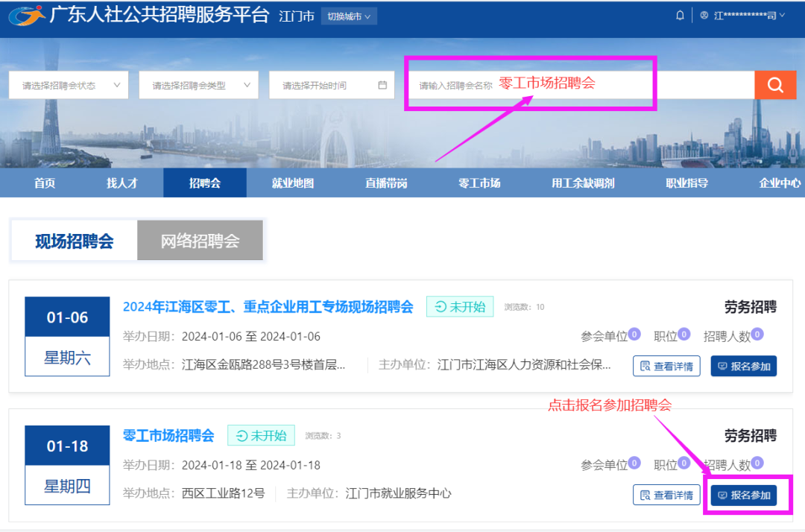Image resolution: width=805 pixels, height=532 pixels.
Task: Go to 零工市场 in navigation bar
Action: coord(479,183)
